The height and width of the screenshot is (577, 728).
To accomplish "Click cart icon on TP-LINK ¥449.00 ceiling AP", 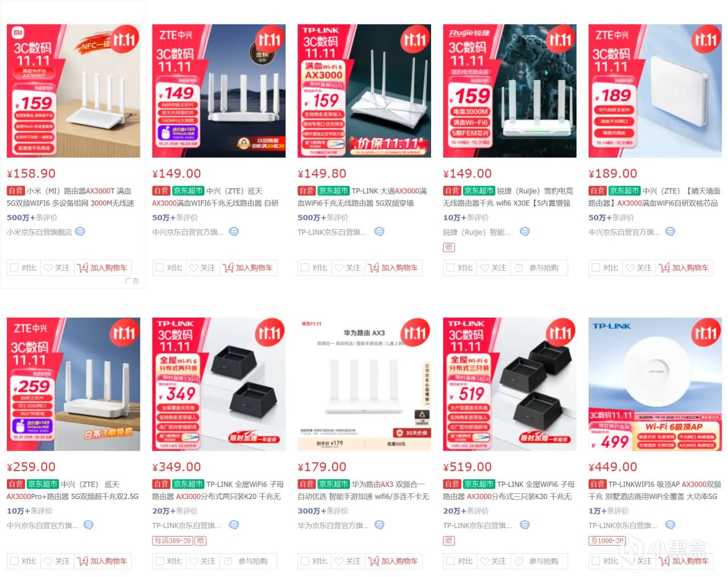I will [x=664, y=561].
